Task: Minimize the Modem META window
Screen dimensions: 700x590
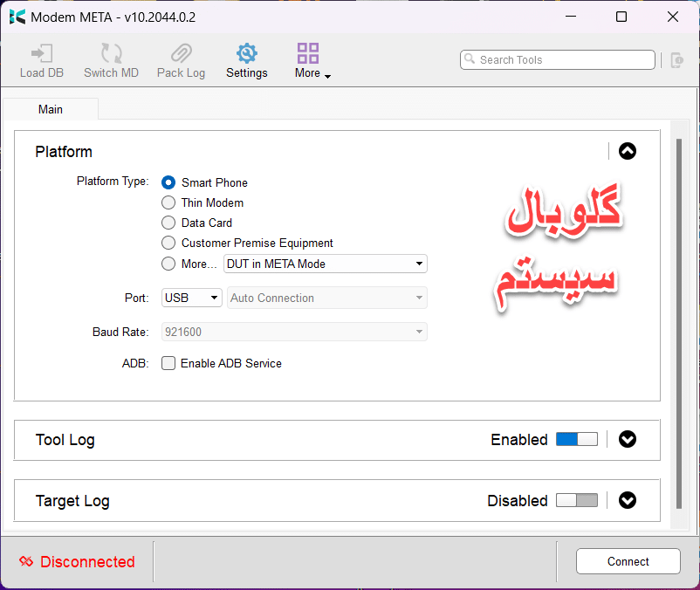Action: coord(571,17)
